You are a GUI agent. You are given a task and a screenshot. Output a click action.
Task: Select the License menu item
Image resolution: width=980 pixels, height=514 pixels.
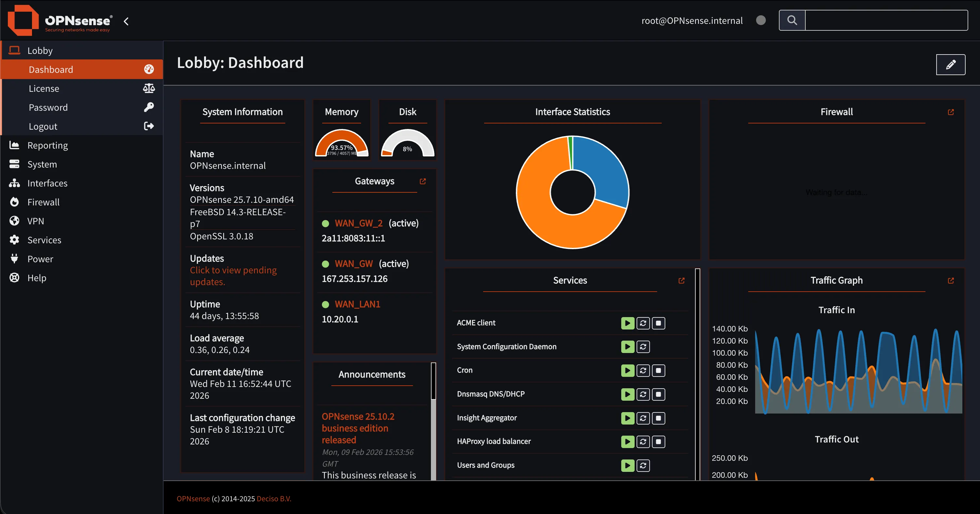[x=44, y=88]
